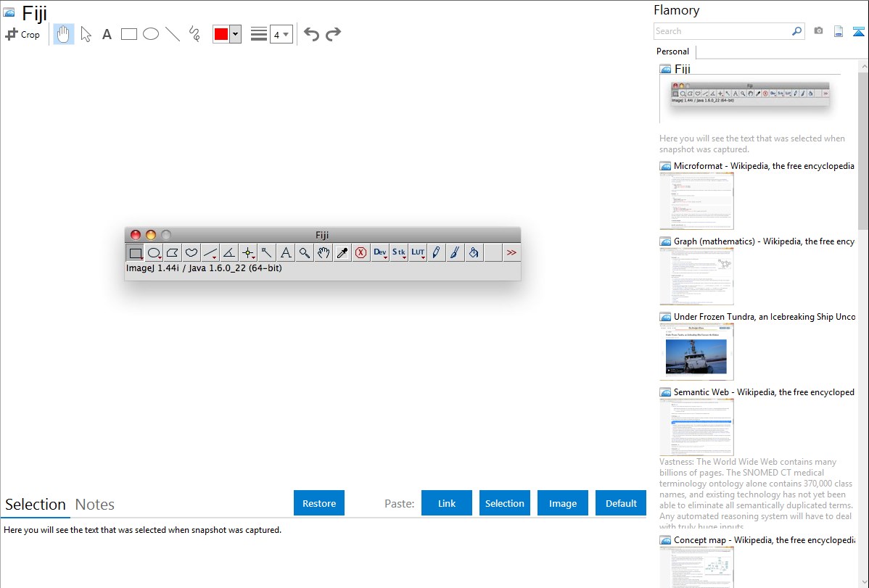Open the color picker dropdown arrow
The height and width of the screenshot is (588, 869).
click(x=236, y=34)
